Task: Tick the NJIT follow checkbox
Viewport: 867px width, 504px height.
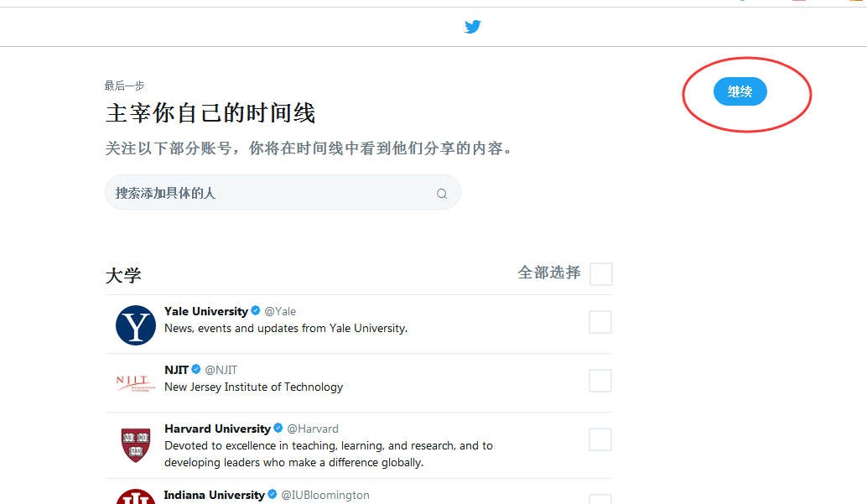Action: click(x=600, y=381)
